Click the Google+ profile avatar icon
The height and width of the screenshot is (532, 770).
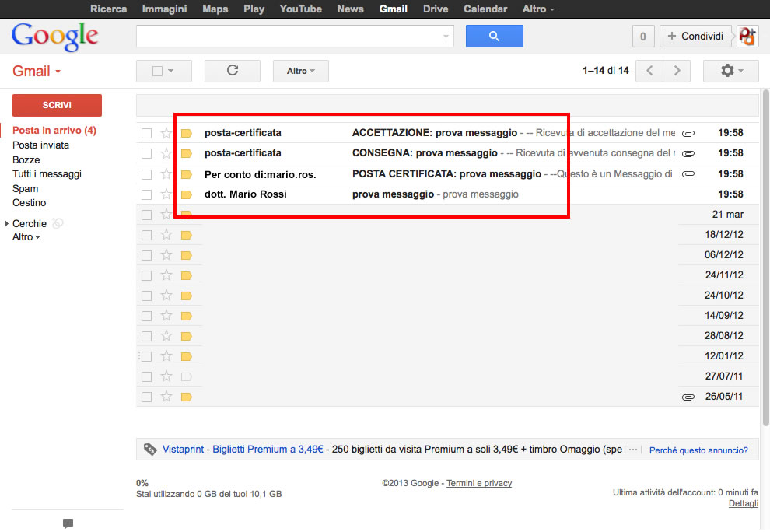click(747, 36)
